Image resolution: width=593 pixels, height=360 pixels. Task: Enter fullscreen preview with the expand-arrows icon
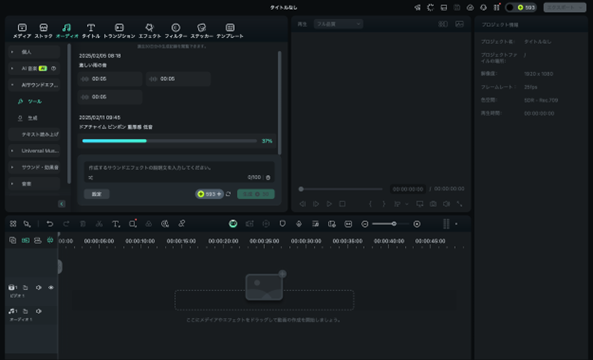459,204
